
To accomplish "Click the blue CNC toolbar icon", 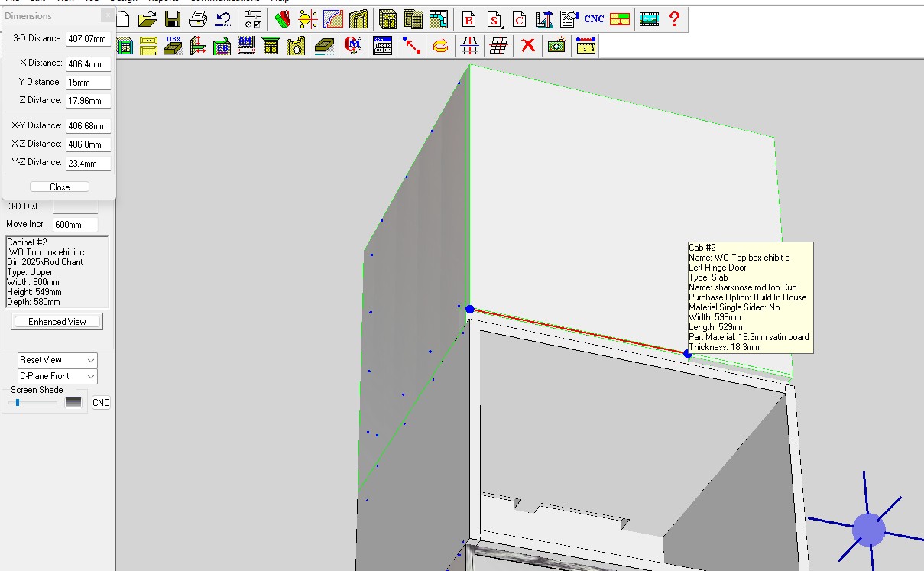I will tap(594, 19).
